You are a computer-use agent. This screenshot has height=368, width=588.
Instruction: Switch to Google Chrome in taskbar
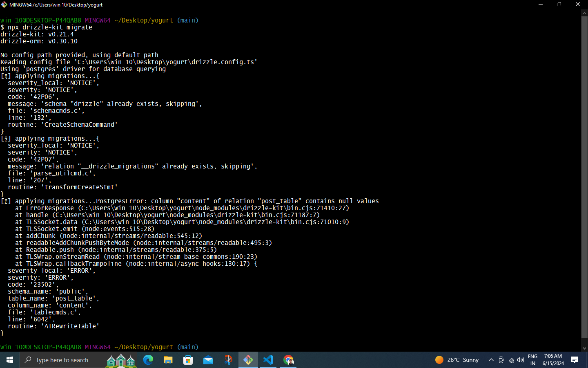pyautogui.click(x=288, y=360)
